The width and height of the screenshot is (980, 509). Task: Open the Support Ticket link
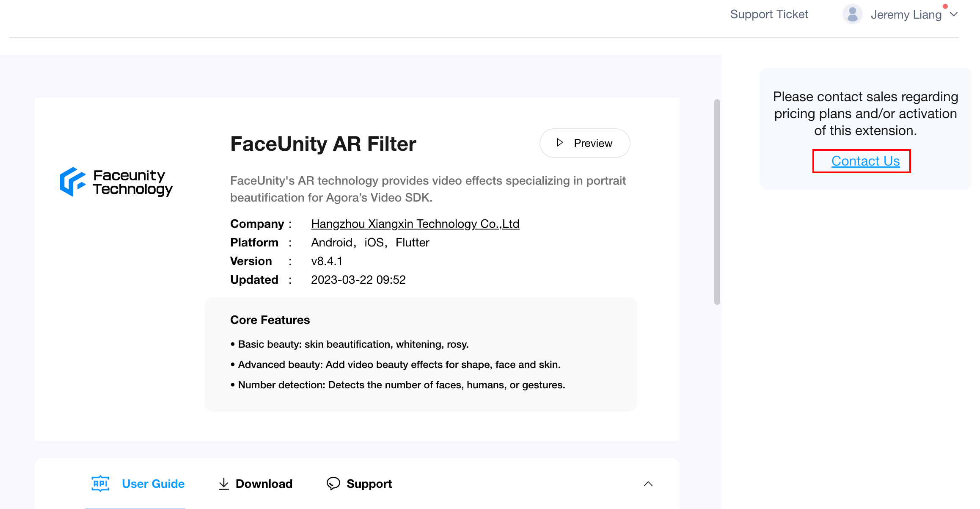[769, 14]
